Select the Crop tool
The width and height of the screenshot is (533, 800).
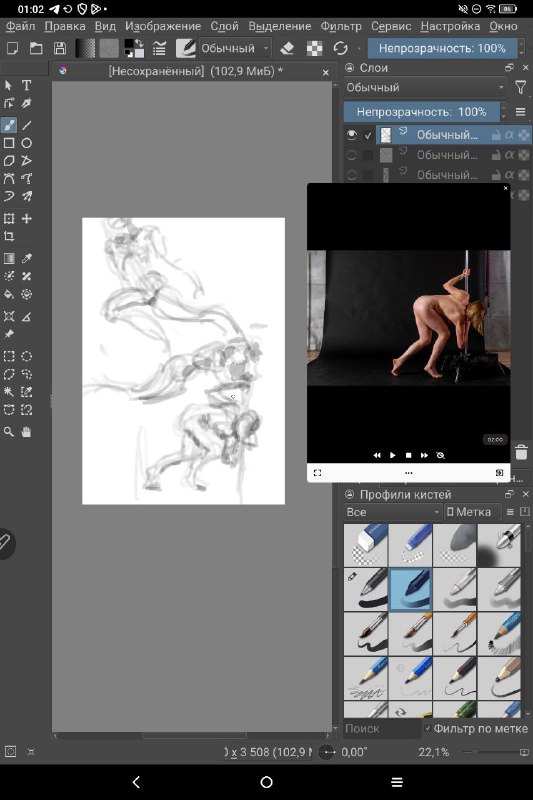tap(9, 236)
